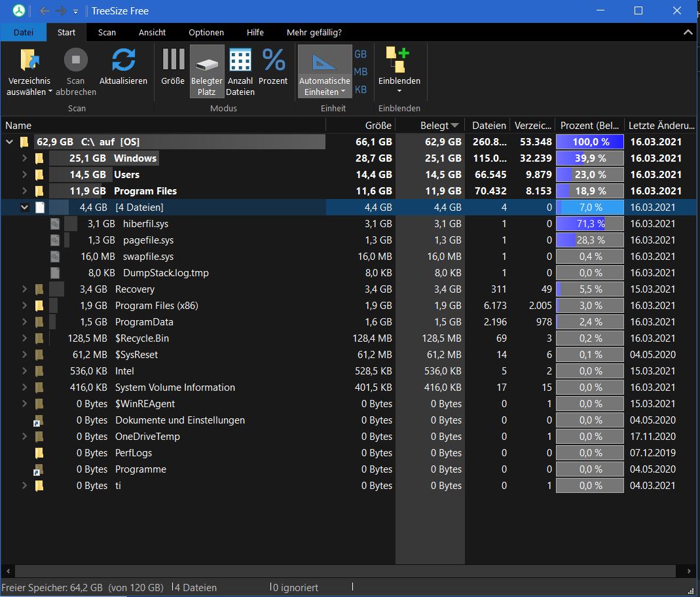Screen dimensions: 700x597
Task: Set unit to KB
Action: tap(360, 90)
